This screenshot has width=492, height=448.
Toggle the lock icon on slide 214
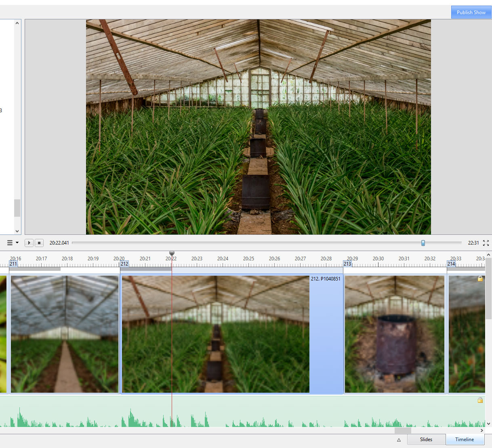(480, 278)
